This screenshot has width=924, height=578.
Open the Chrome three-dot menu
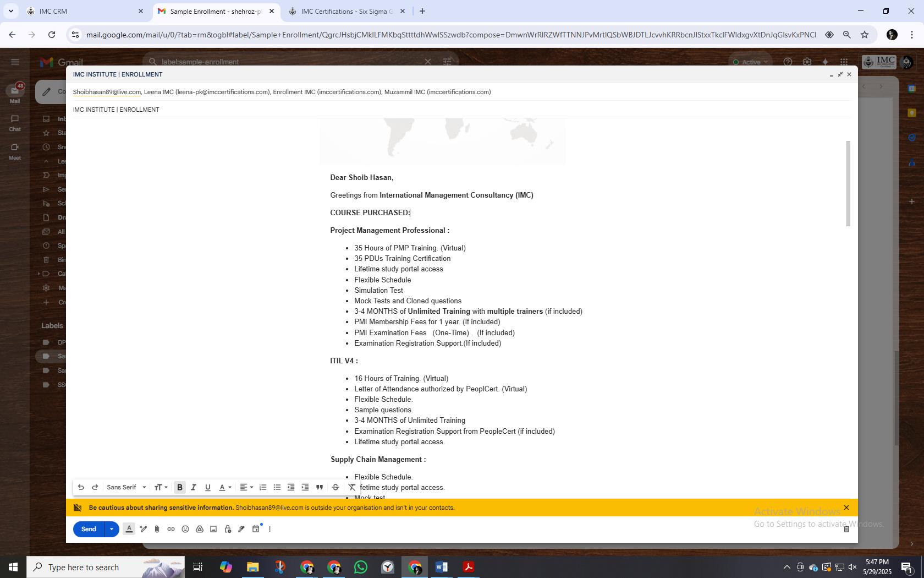click(912, 35)
